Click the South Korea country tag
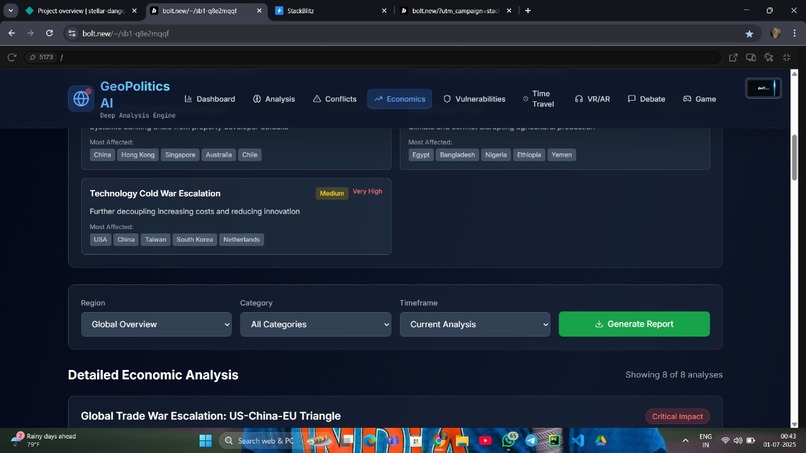Viewport: 806px width, 453px height. pos(195,240)
